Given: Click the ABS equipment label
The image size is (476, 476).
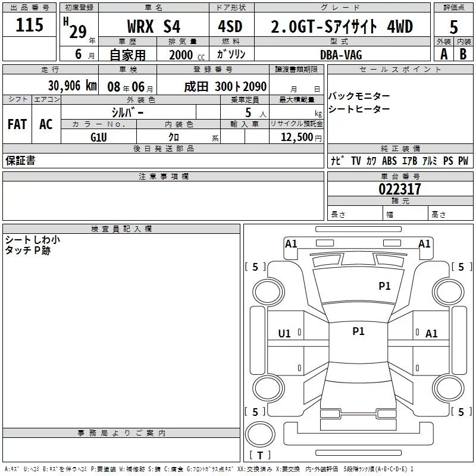Looking at the screenshot, I should click(390, 161).
